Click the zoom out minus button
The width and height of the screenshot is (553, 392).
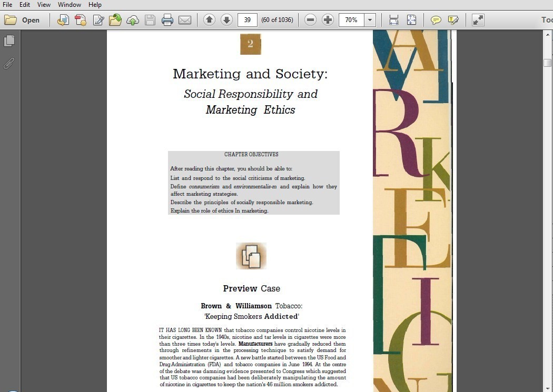310,19
